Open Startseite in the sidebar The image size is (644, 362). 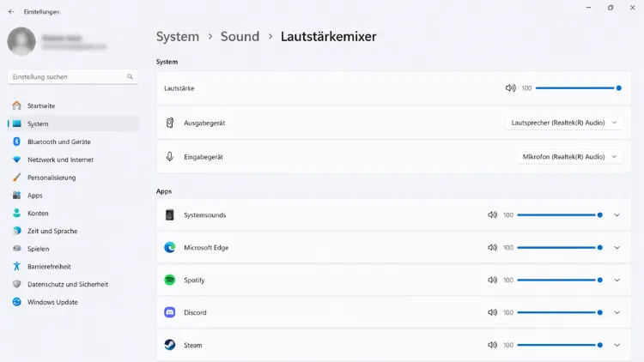point(73,106)
